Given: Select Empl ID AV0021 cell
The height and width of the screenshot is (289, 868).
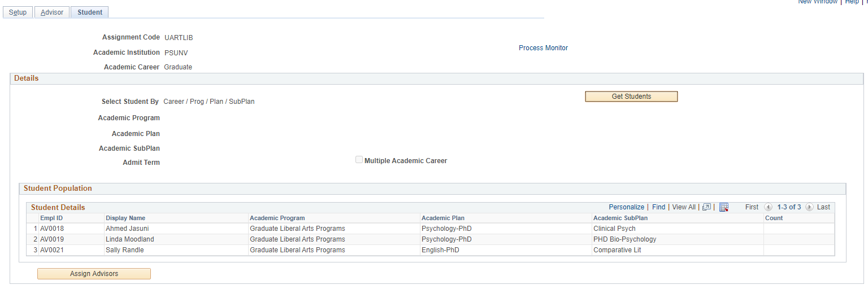Looking at the screenshot, I should click(52, 250).
